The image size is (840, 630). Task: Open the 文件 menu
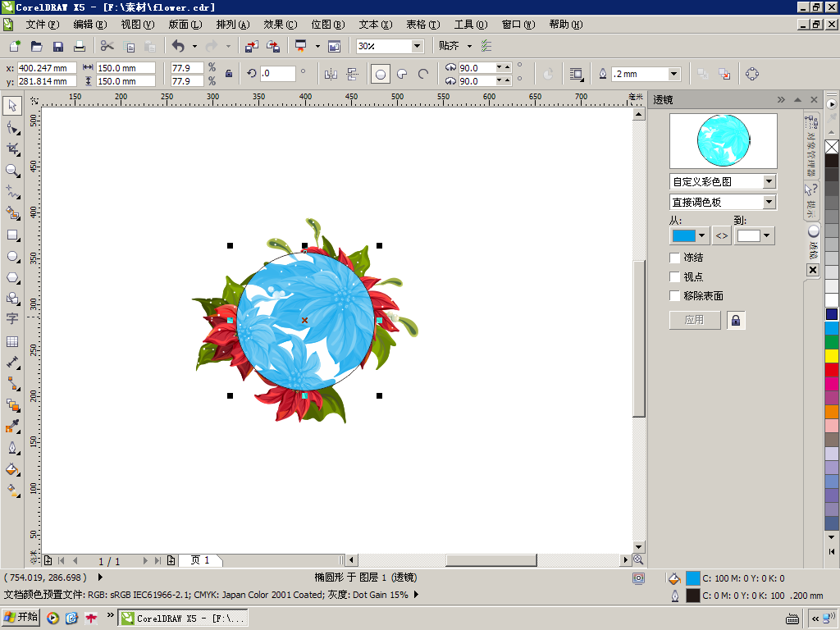pos(43,25)
